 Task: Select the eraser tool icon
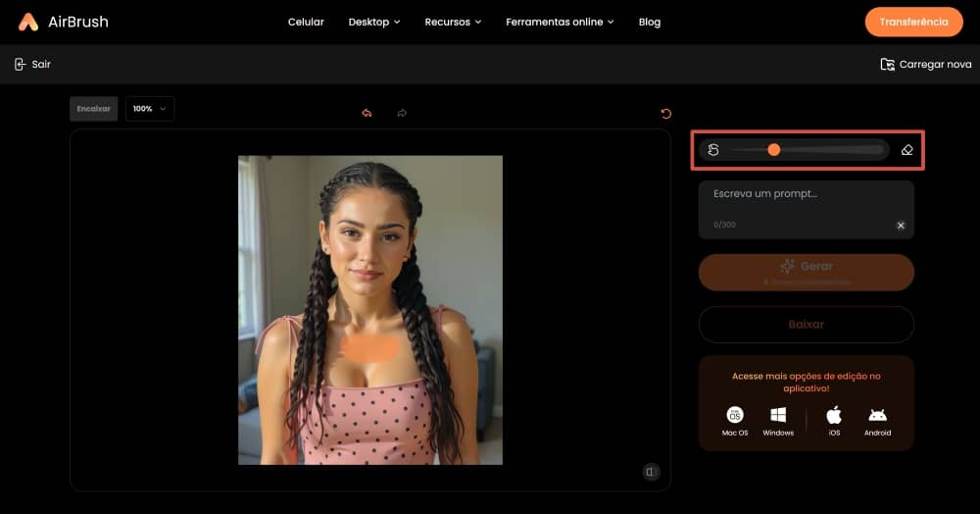[x=906, y=150]
